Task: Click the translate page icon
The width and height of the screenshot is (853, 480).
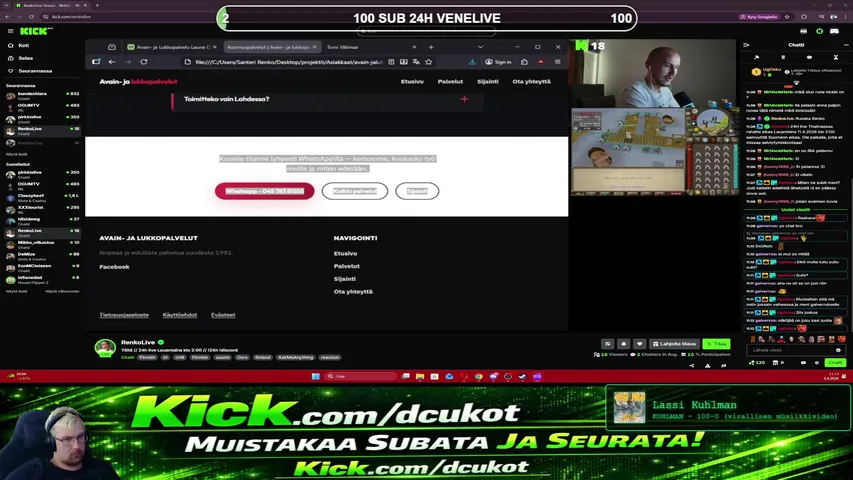Action: tap(416, 62)
